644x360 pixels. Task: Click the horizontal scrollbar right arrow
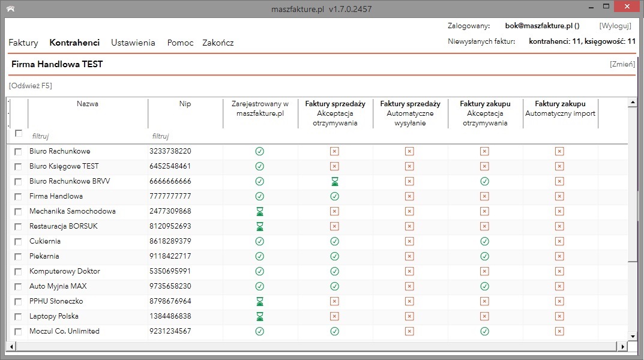623,347
